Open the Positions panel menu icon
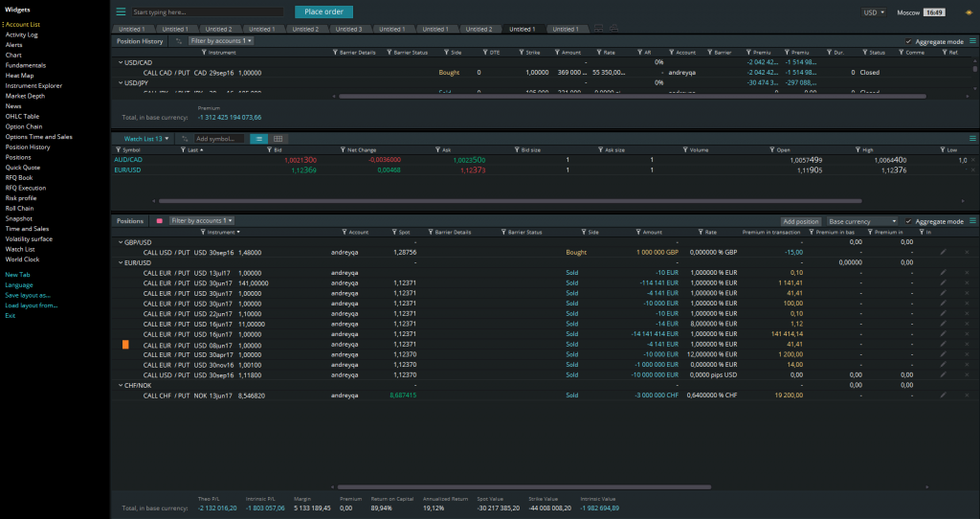 pos(972,221)
